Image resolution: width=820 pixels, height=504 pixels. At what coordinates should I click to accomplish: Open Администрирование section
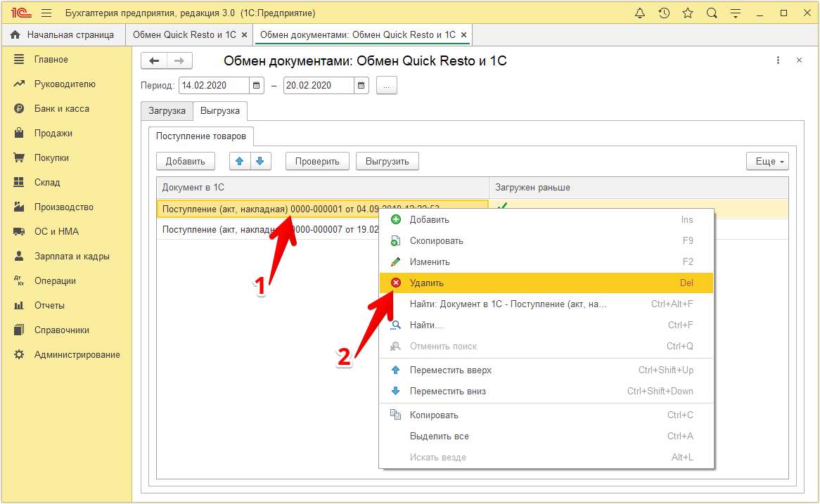click(x=66, y=354)
